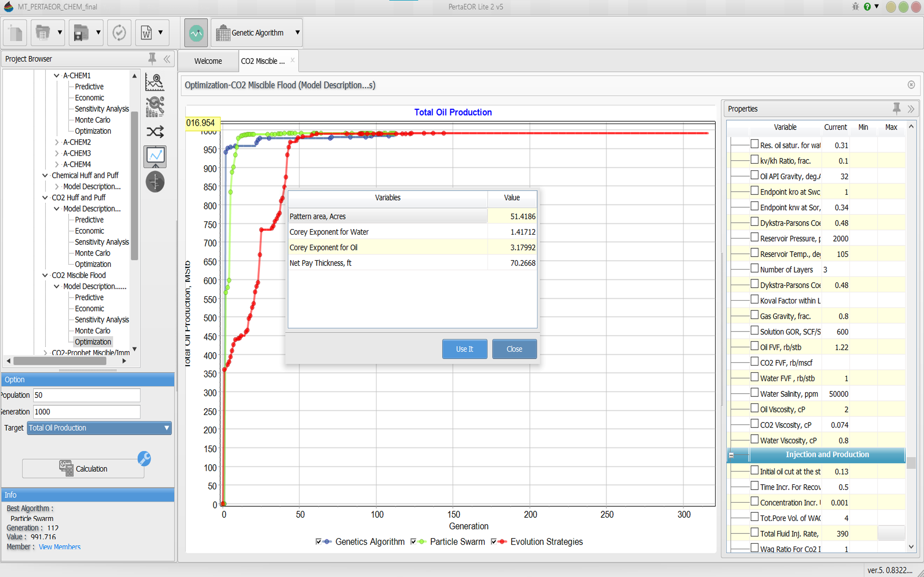Click the green chart mode toolbar button
924x577 pixels.
tap(196, 33)
